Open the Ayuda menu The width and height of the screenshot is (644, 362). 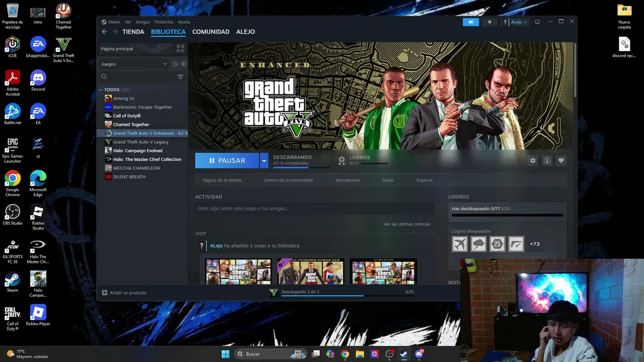pyautogui.click(x=184, y=22)
